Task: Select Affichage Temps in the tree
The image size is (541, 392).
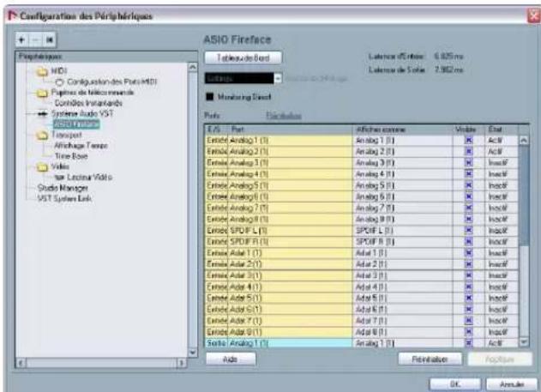Action: click(x=81, y=146)
